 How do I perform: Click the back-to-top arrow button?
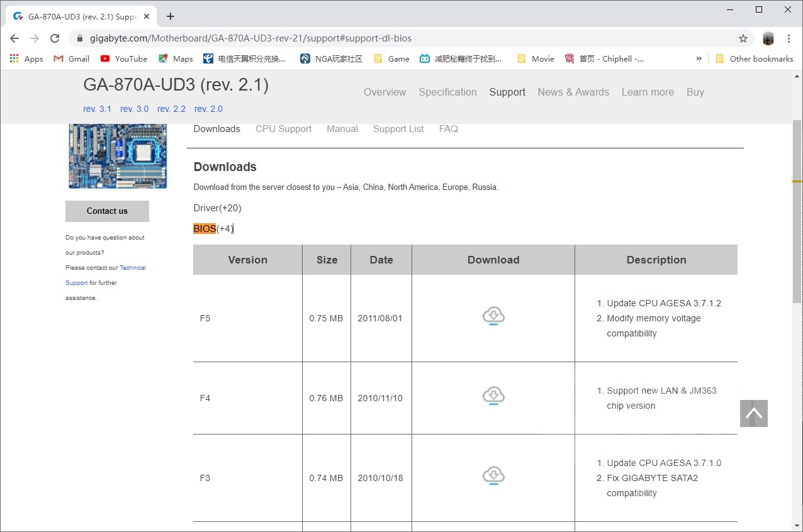pos(753,413)
